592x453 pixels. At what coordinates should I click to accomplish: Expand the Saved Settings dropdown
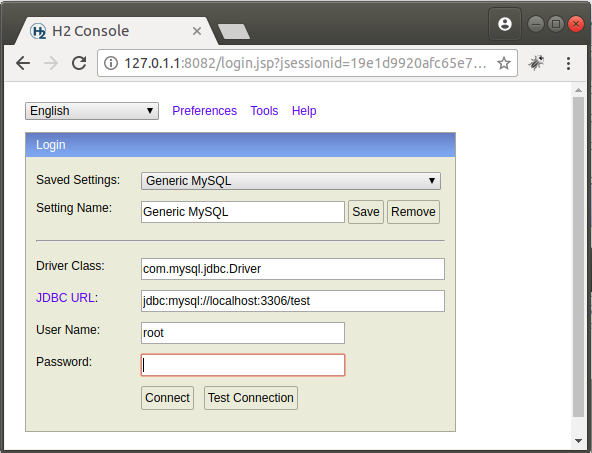point(291,181)
